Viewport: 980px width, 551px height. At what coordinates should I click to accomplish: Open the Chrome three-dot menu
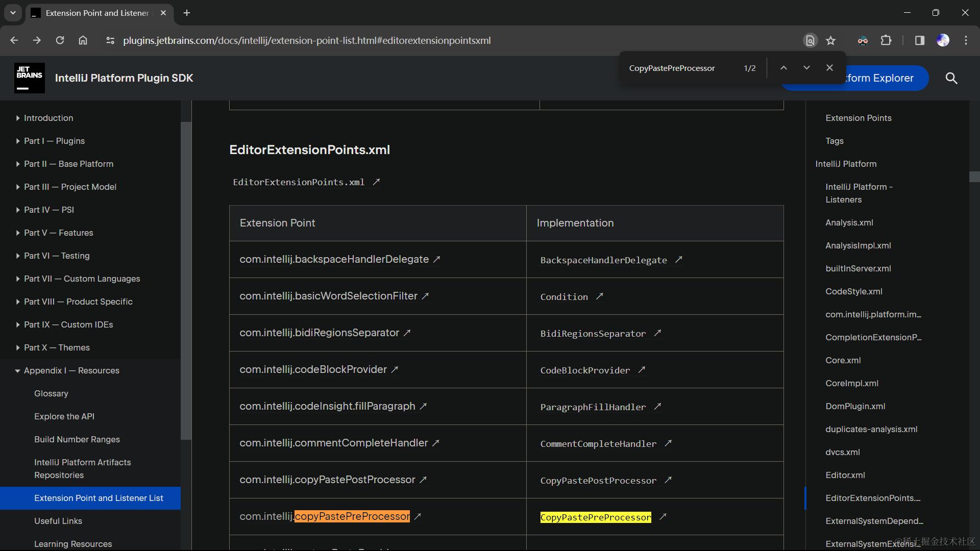pyautogui.click(x=966, y=40)
